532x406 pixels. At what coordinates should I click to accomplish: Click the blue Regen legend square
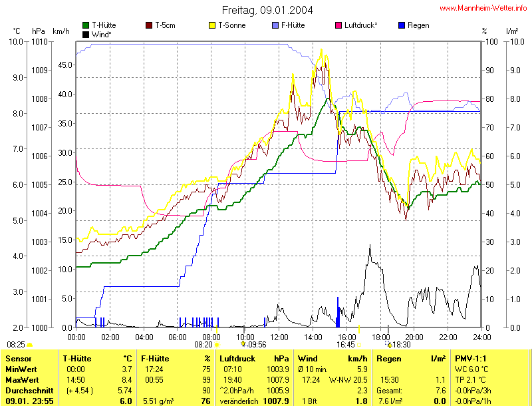(x=401, y=25)
